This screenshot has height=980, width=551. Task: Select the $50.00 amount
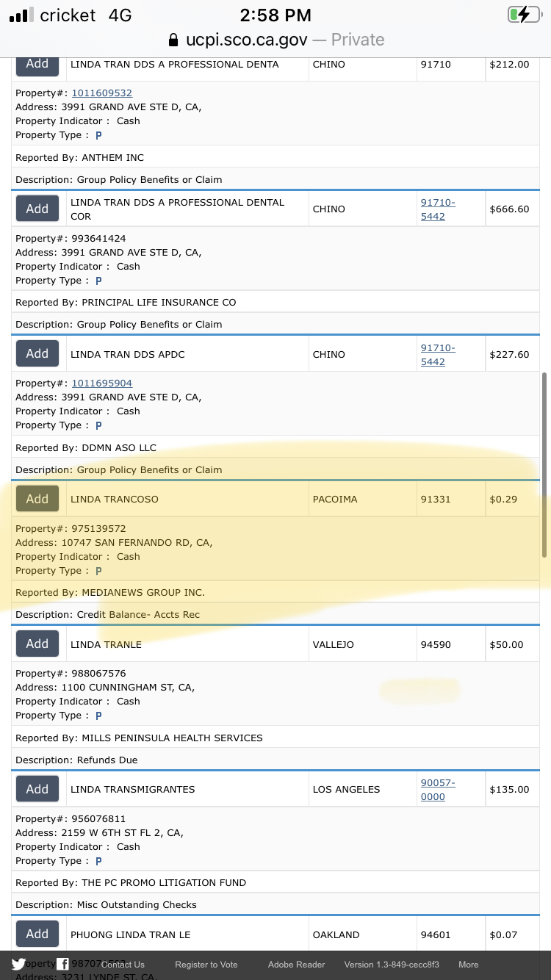coord(507,644)
